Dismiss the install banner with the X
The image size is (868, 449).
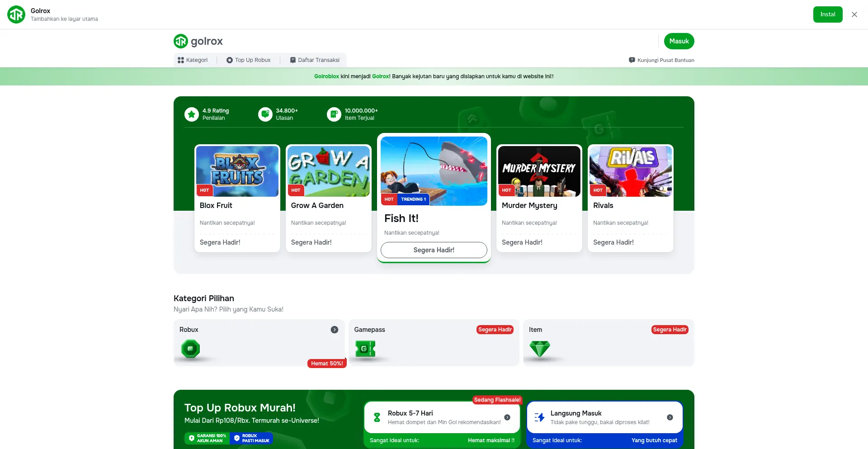click(x=854, y=14)
